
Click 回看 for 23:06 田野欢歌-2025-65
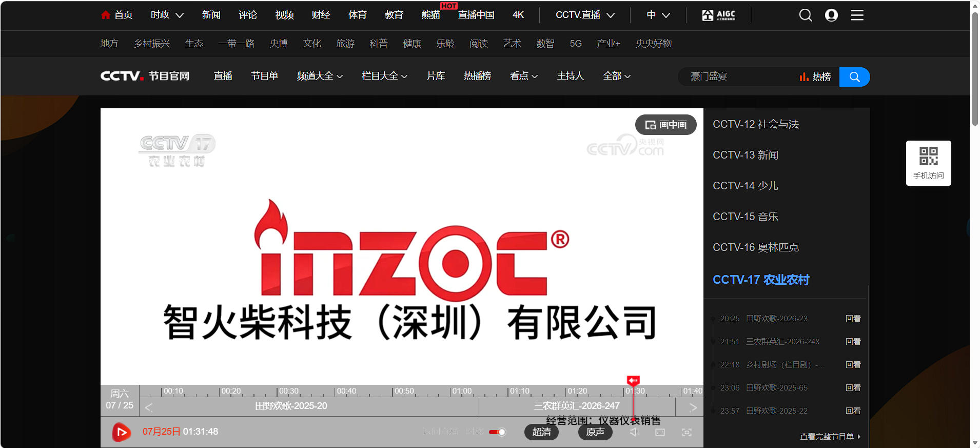[853, 388]
